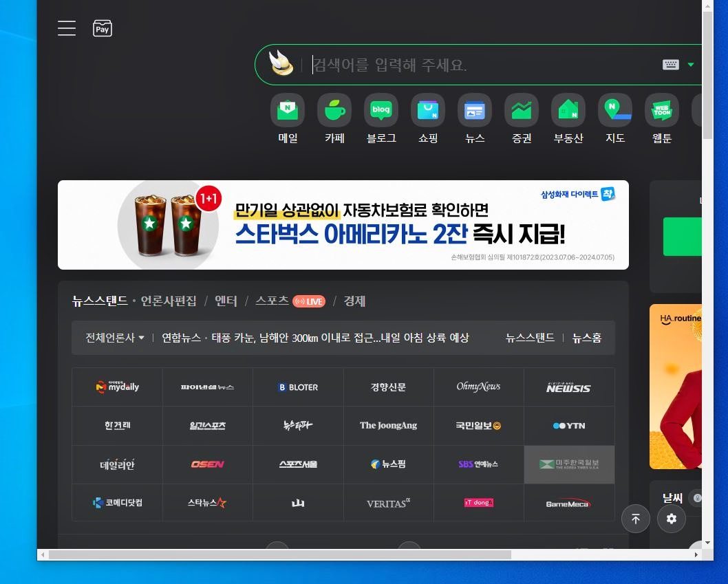The image size is (728, 584).
Task: Open the 국민일보 press logo
Action: point(479,426)
